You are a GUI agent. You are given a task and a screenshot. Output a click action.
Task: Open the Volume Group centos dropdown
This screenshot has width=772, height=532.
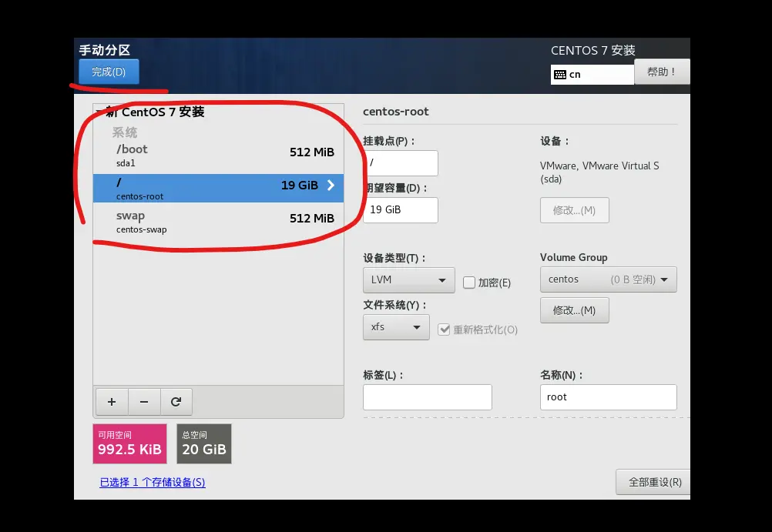click(x=608, y=279)
